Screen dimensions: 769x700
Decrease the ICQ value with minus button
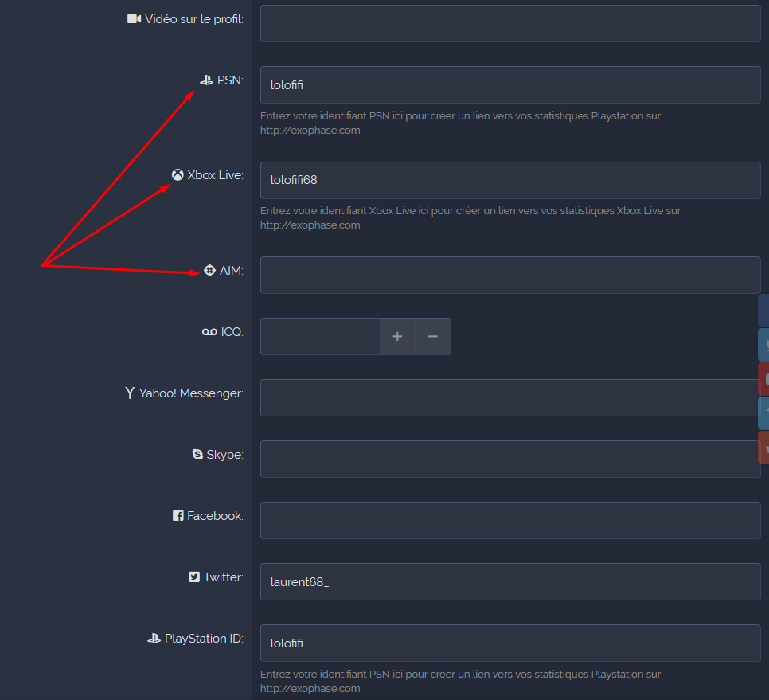tap(432, 337)
